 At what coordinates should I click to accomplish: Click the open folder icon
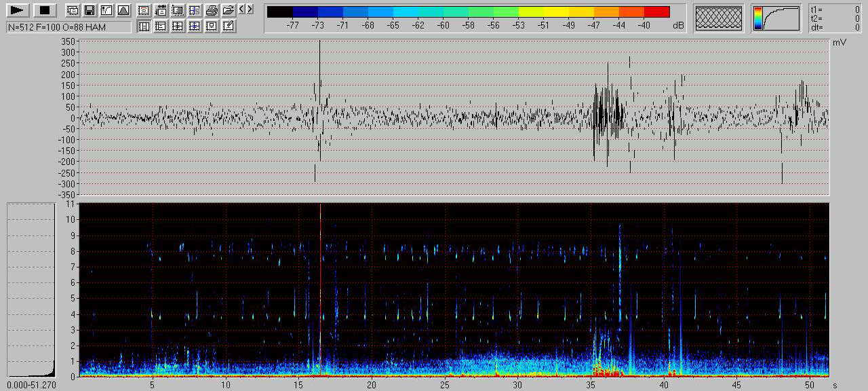(229, 10)
